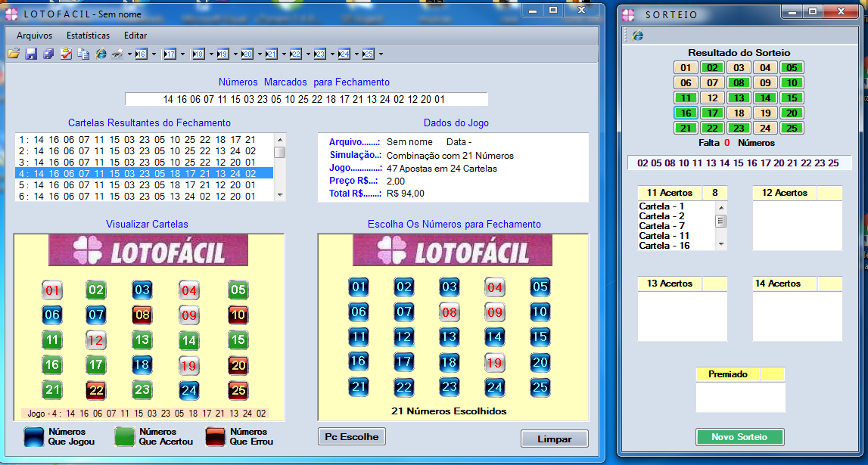Open the Arquivos menu
Screen dimensions: 868x465
[x=34, y=36]
